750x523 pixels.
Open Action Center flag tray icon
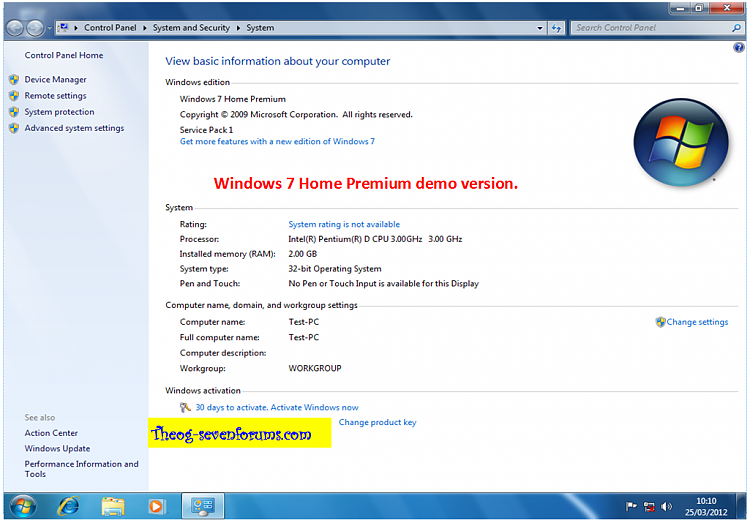[631, 506]
